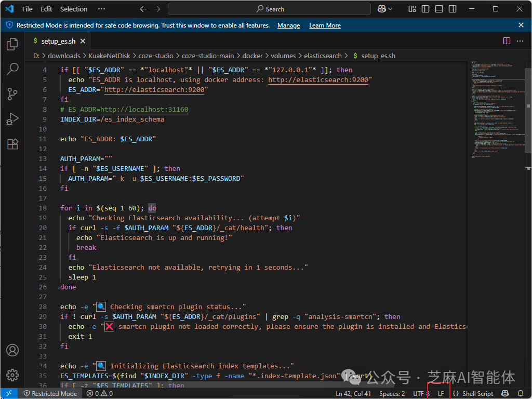
Task: Open the overflow menu ellipsis in menu bar
Action: click(x=101, y=9)
